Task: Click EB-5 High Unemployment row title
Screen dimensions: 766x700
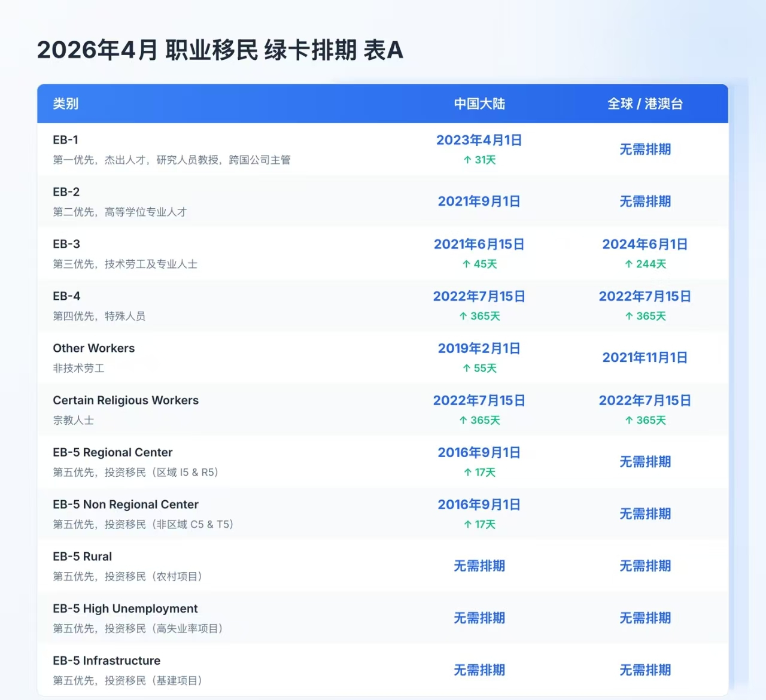Action: click(125, 608)
